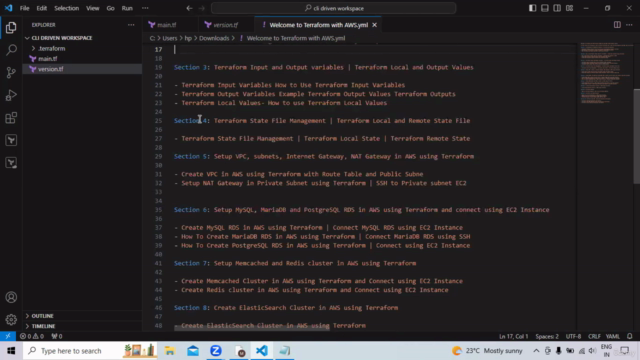Screen dimensions: 640x360
Task: Open the Go menu
Action: click(110, 8)
